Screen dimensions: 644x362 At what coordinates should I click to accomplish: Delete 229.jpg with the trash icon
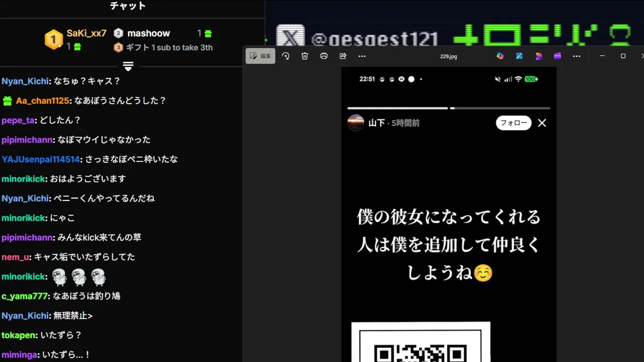click(x=305, y=56)
